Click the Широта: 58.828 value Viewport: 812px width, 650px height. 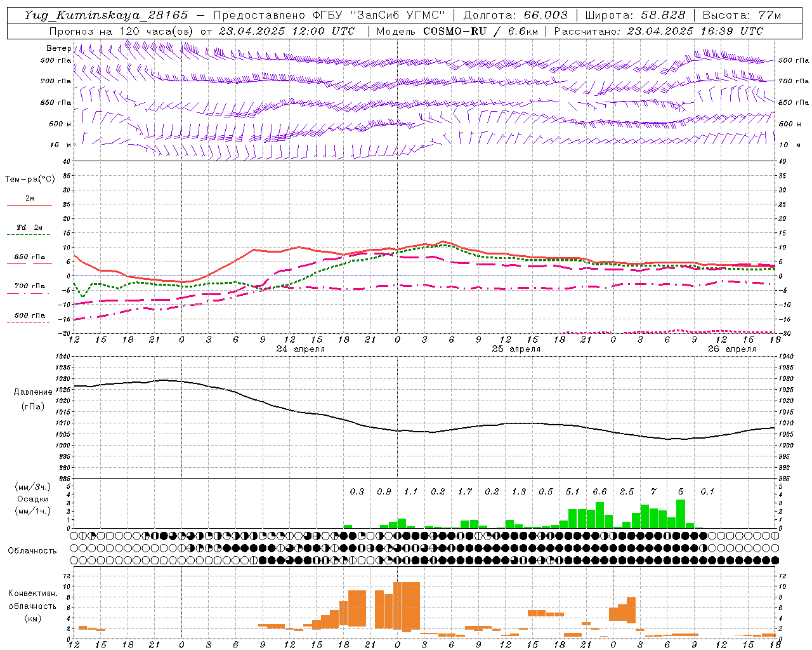635,15
